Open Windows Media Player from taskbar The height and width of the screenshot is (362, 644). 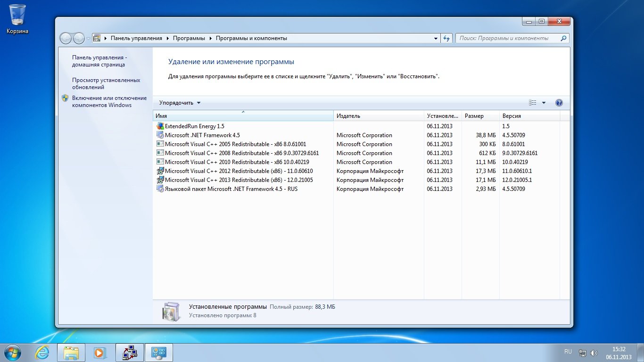pos(99,352)
